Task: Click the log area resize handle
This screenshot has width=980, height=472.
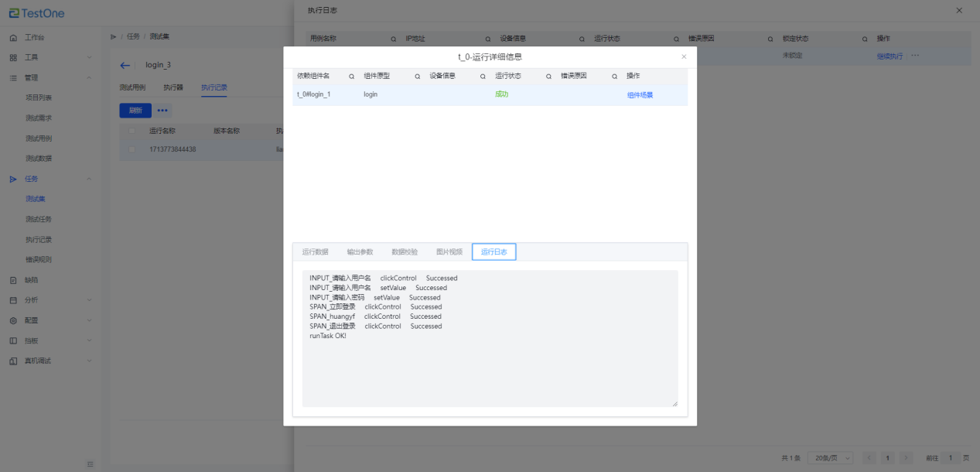Action: [674, 403]
